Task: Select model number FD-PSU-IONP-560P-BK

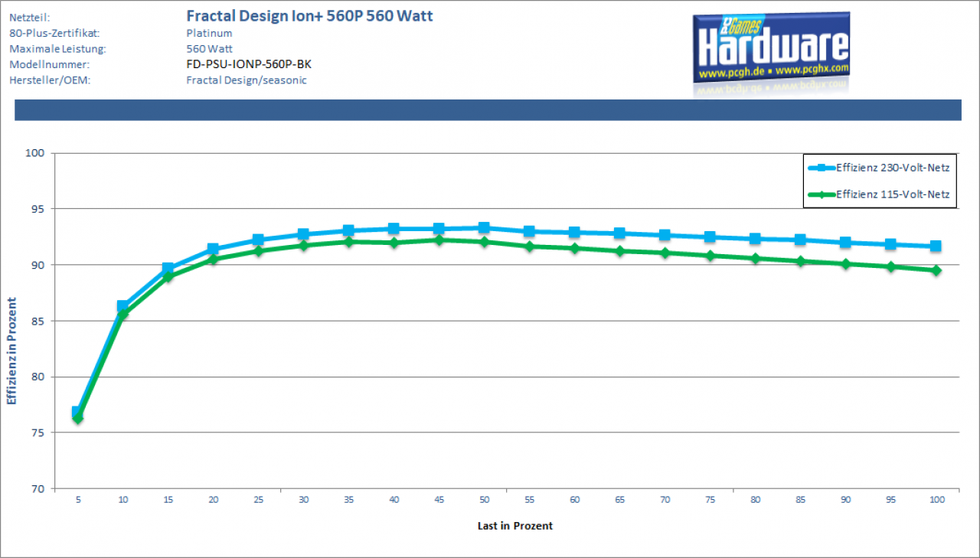Action: click(249, 64)
